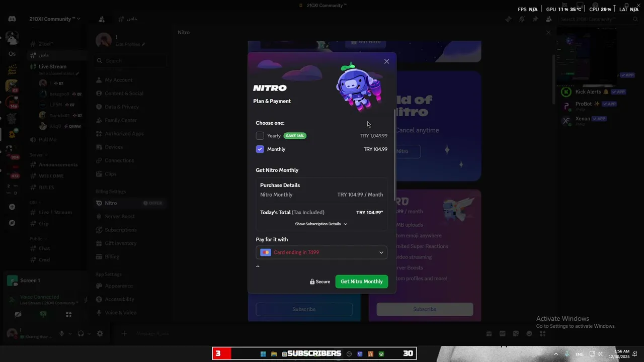Open the Card ending in 7499 dropdown
The width and height of the screenshot is (644, 362).
click(321, 252)
